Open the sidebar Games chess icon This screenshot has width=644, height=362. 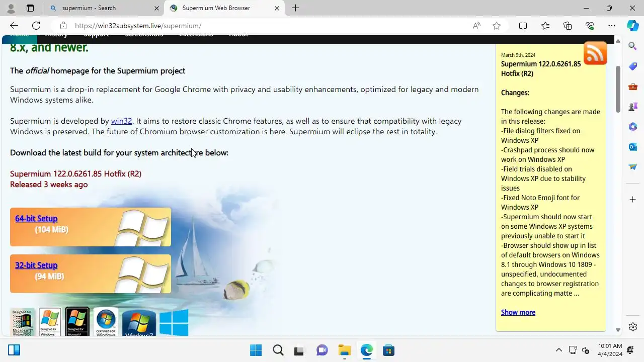click(632, 107)
